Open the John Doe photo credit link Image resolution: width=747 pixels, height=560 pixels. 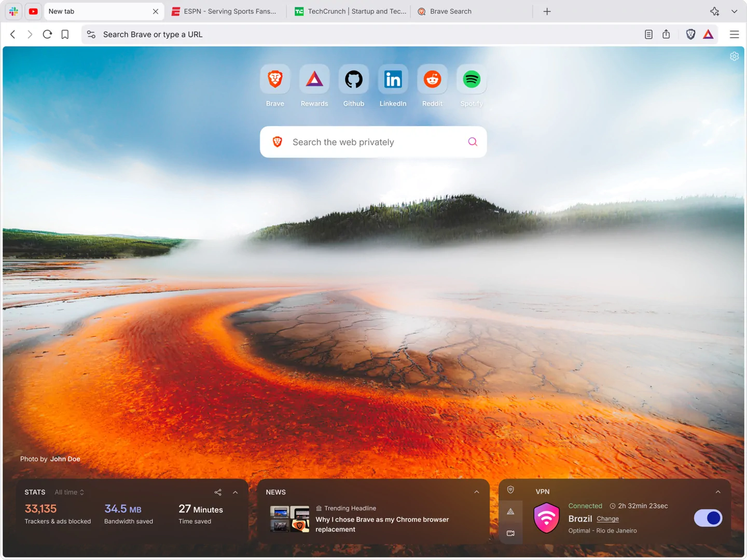click(65, 459)
